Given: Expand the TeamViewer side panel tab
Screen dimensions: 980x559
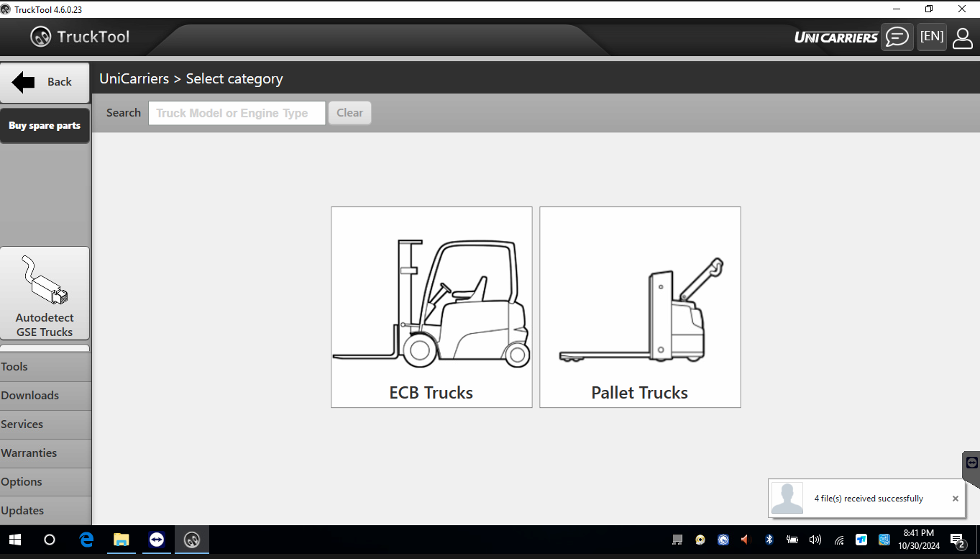Looking at the screenshot, I should tap(971, 463).
